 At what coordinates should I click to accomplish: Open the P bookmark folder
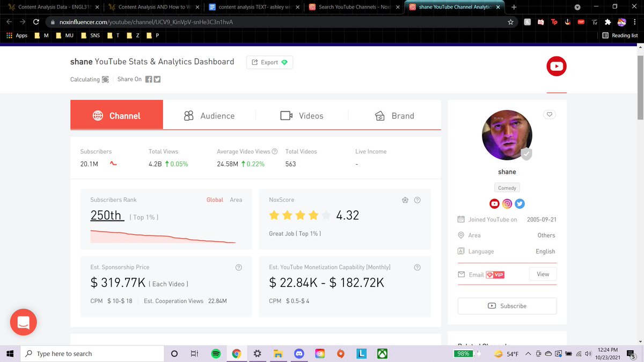(x=152, y=35)
